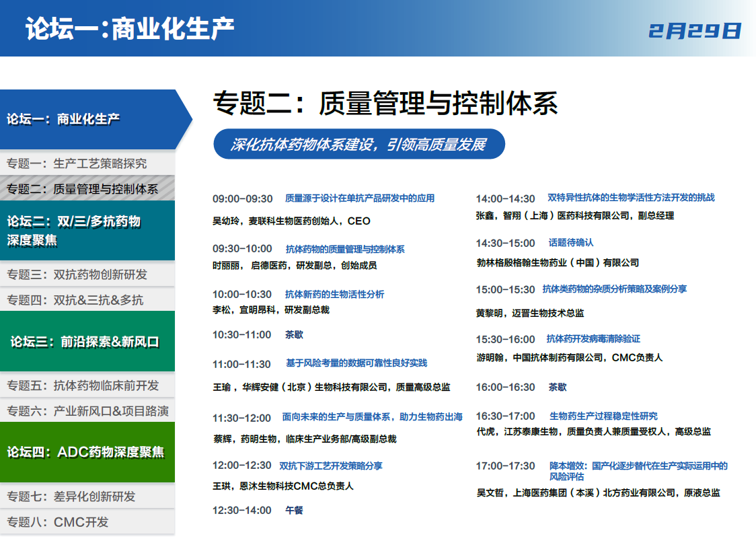756x551 pixels.
Task: Open talk 抗体药物的质量管理与控制体系
Action: point(345,249)
